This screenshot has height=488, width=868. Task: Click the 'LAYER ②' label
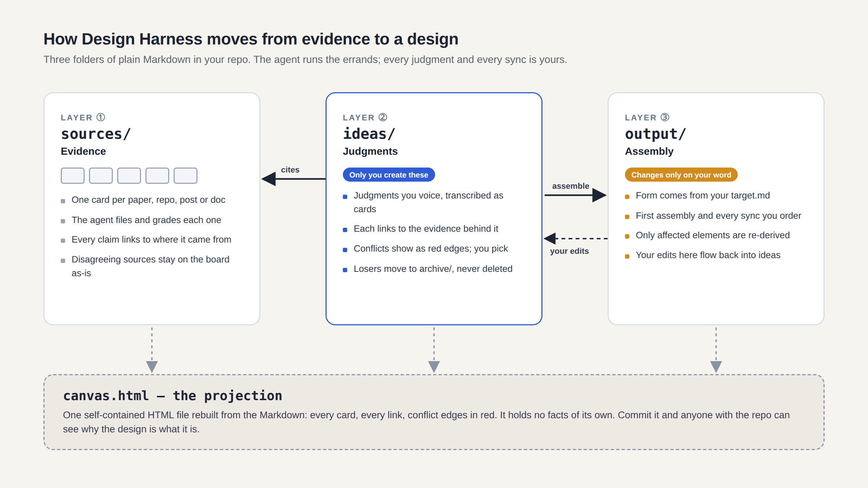(365, 117)
